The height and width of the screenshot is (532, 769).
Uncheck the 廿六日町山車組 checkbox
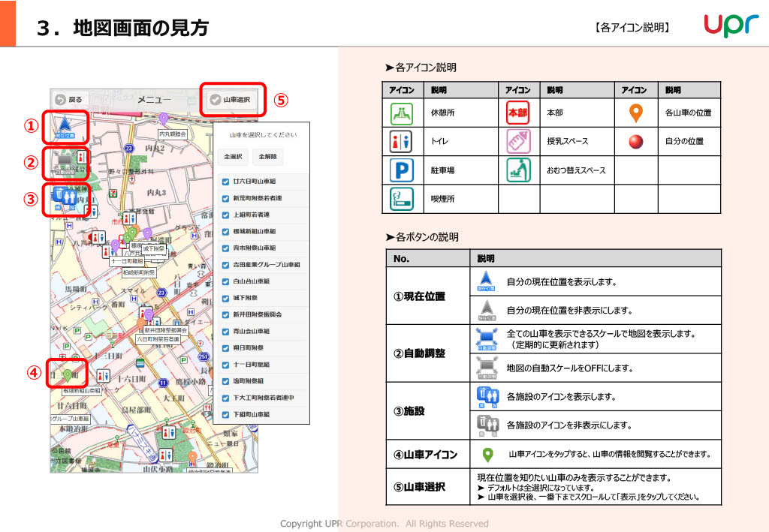click(225, 182)
